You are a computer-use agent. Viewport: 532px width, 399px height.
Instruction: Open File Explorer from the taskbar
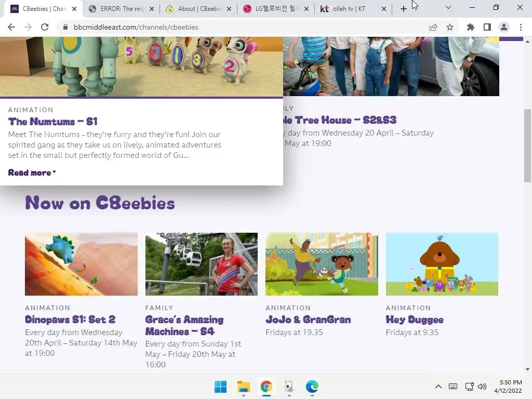244,387
